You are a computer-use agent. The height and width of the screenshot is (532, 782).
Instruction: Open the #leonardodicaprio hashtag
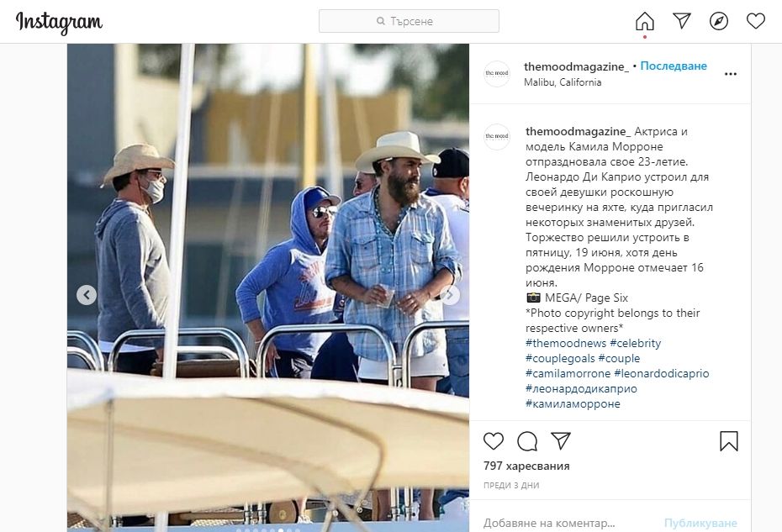point(661,373)
